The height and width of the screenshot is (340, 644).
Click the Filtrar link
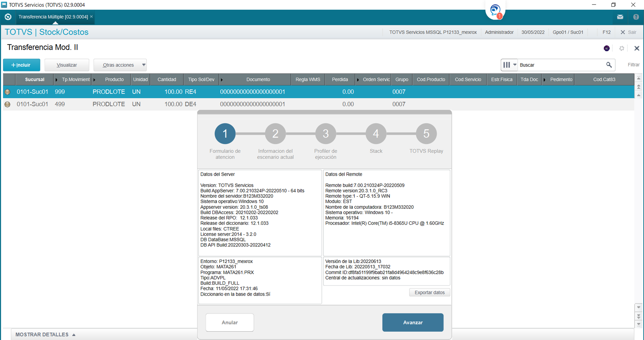point(633,65)
